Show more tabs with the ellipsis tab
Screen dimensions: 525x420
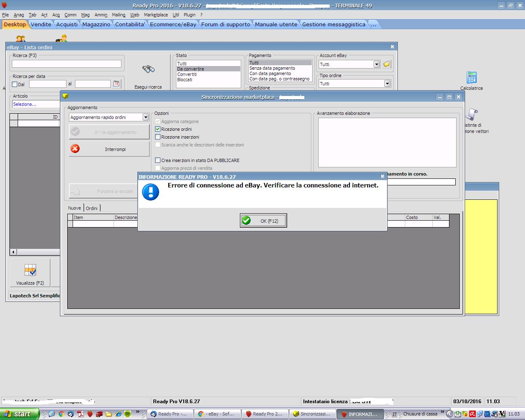point(373,25)
